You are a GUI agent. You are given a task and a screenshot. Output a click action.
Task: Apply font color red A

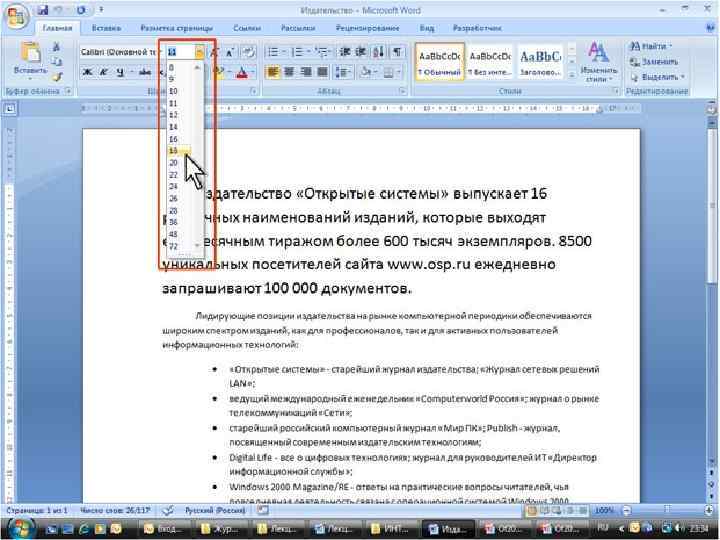(x=242, y=72)
